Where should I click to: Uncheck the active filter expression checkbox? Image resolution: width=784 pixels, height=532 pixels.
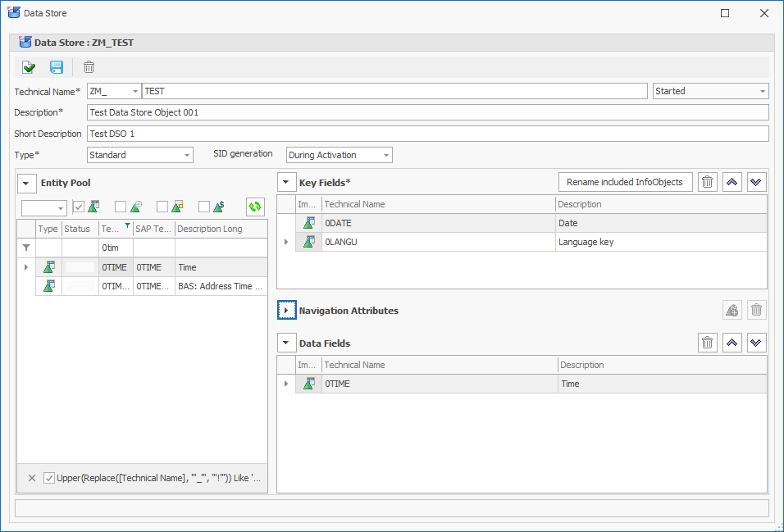point(49,478)
